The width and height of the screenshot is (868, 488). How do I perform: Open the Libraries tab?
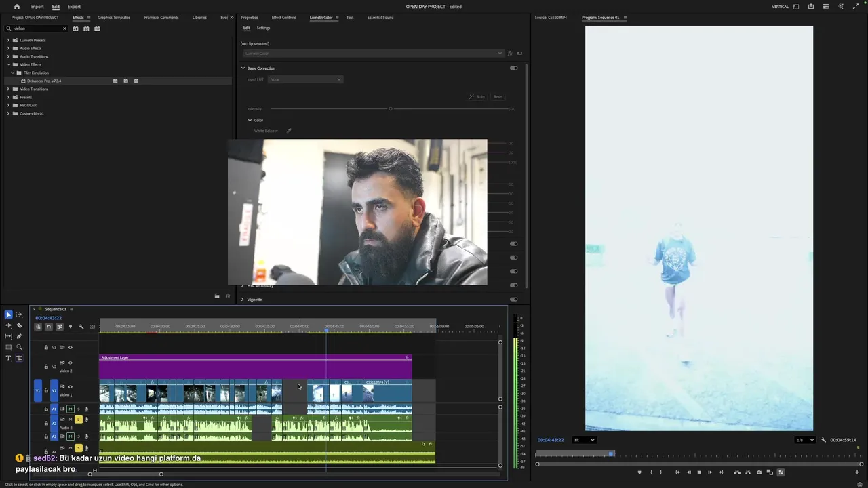[x=199, y=17]
